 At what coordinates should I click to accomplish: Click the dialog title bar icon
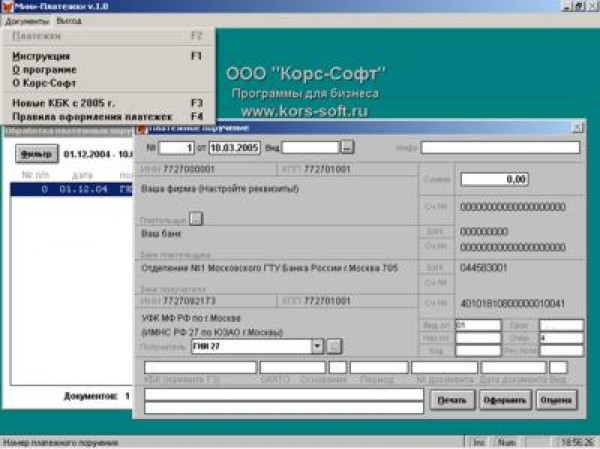tap(142, 128)
